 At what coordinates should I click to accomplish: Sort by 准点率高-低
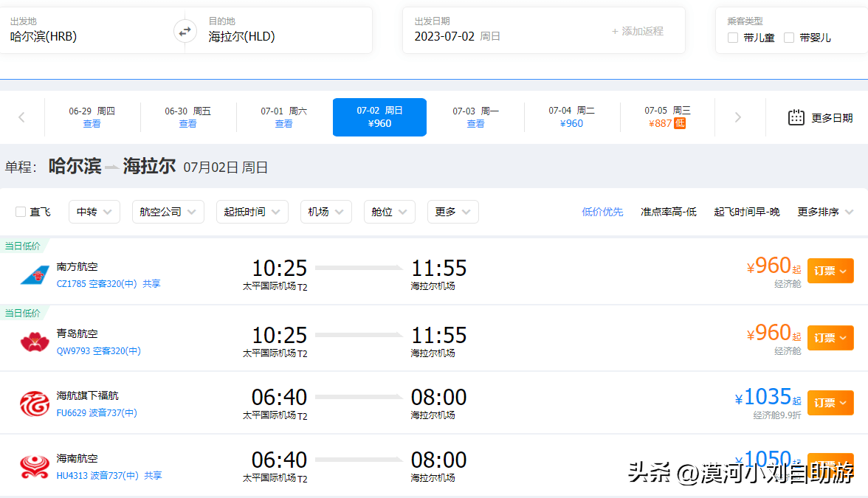[668, 212]
